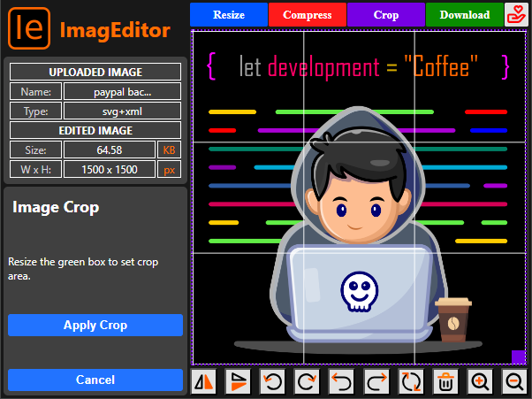
Task: Open the Resize tab
Action: coord(229,15)
